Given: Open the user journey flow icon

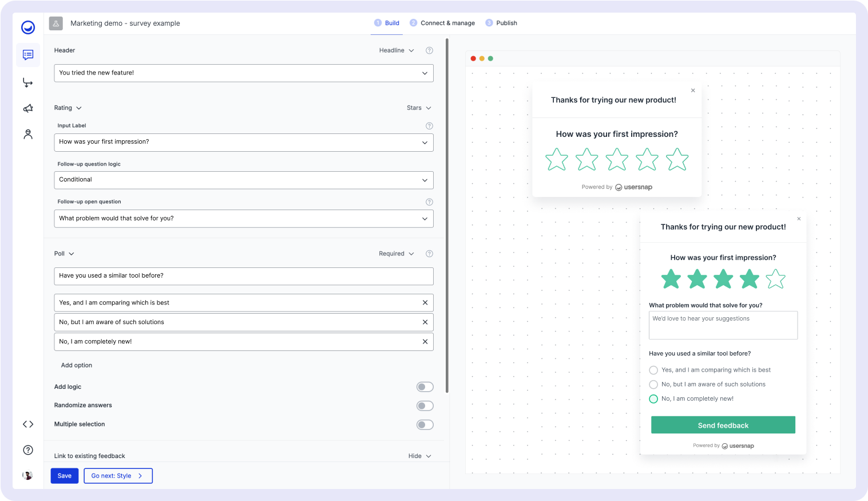Looking at the screenshot, I should click(27, 82).
